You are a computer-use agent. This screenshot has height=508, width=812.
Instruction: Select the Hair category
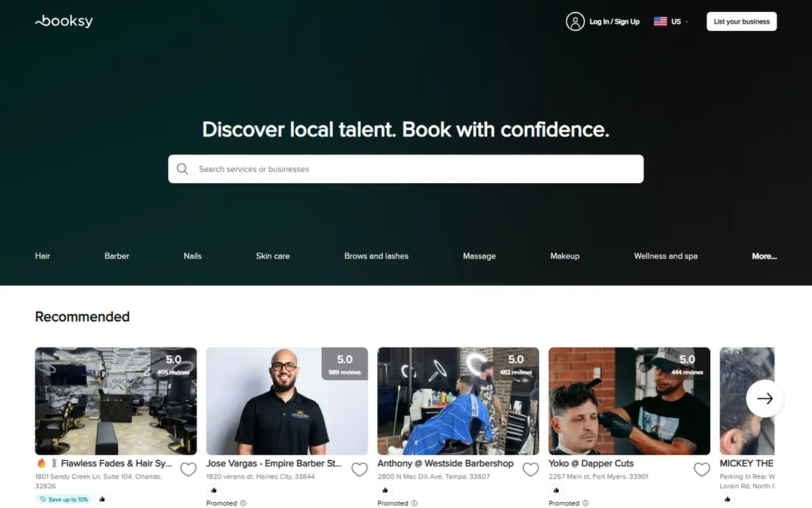pos(43,255)
